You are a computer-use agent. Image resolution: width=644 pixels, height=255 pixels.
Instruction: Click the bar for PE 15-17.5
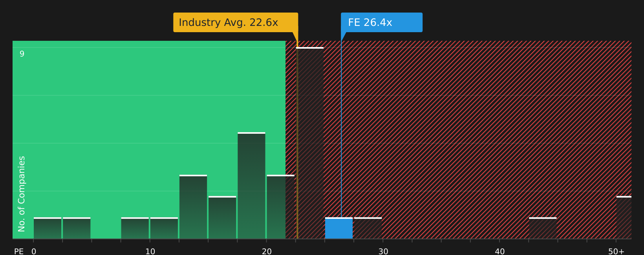222,217
